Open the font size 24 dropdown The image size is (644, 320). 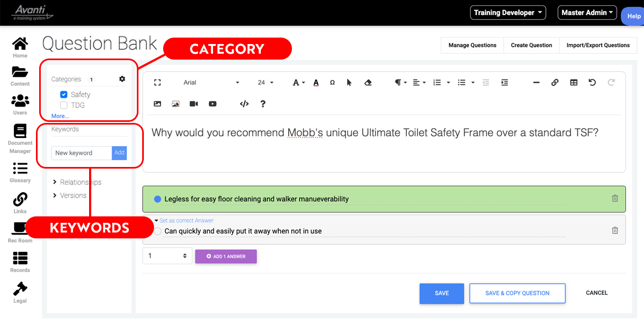click(266, 82)
